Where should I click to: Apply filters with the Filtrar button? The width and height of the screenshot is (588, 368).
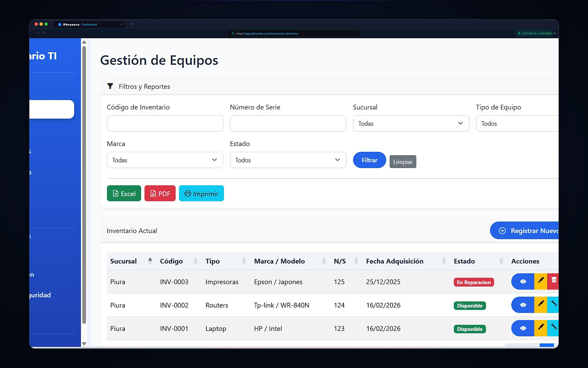pyautogui.click(x=369, y=160)
